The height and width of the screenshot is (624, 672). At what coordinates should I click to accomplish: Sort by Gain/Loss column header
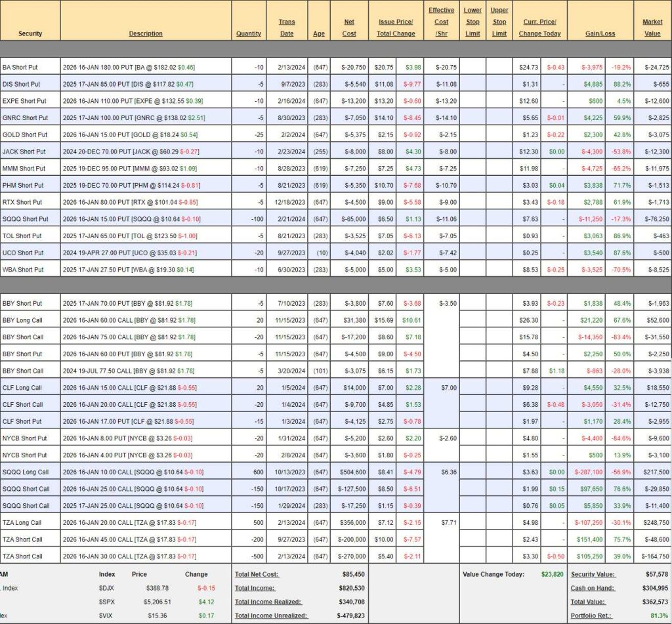tap(600, 33)
